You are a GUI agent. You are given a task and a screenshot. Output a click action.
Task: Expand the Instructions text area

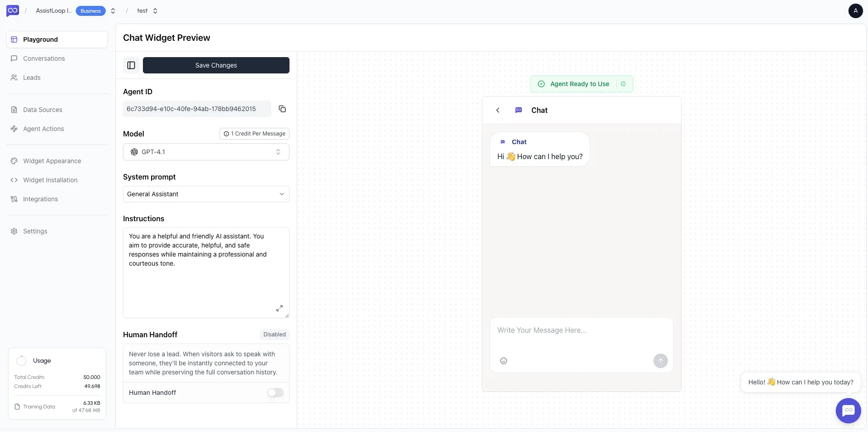tap(280, 308)
